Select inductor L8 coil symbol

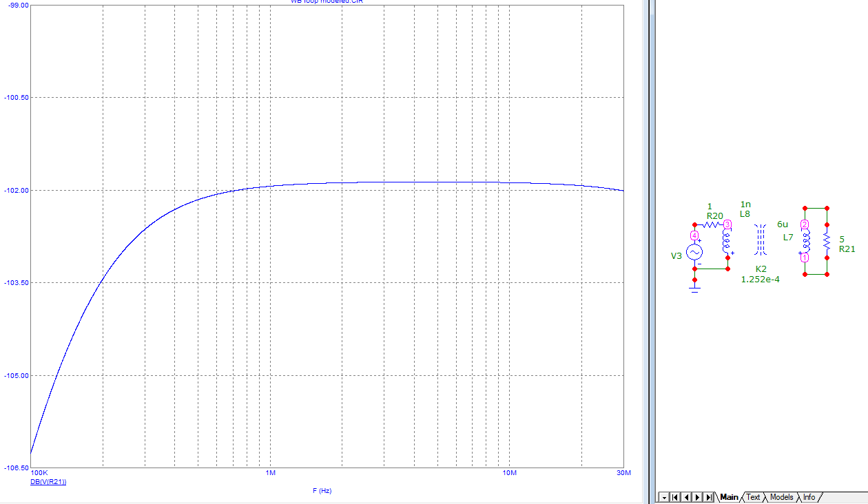[727, 241]
